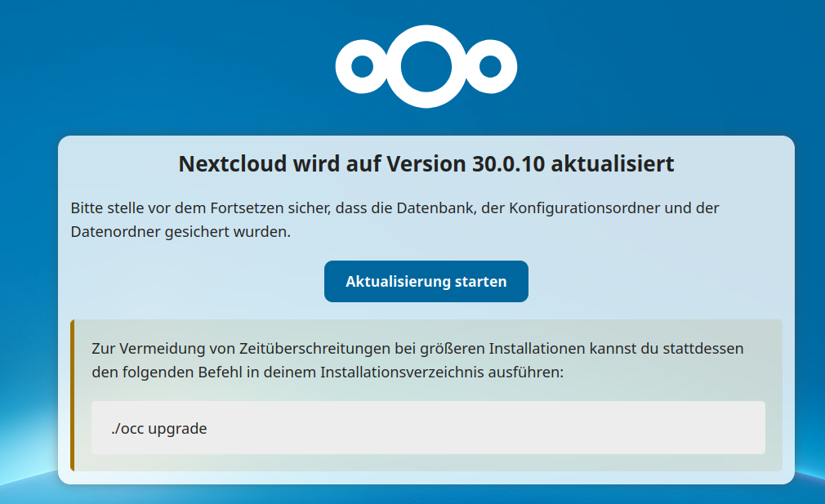Select the ./occ upgrade command text

pos(159,428)
